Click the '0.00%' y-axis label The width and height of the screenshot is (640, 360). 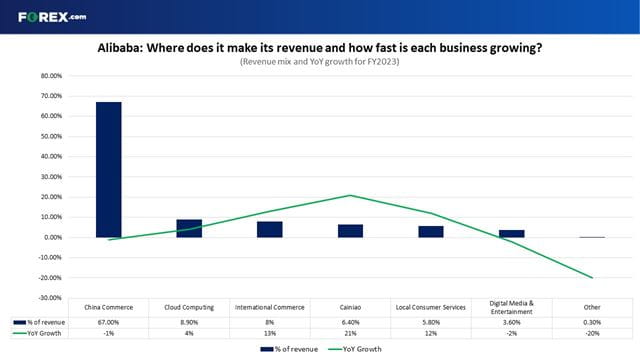pos(53,238)
